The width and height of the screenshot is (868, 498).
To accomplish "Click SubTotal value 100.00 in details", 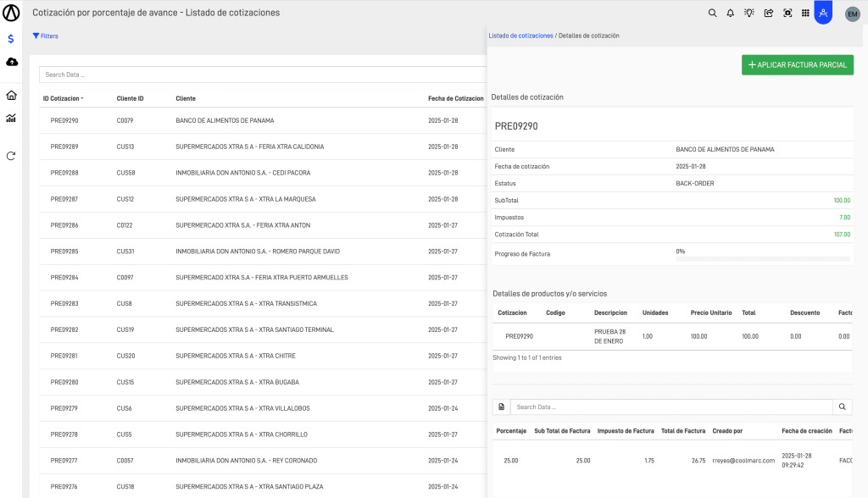I will [842, 201].
